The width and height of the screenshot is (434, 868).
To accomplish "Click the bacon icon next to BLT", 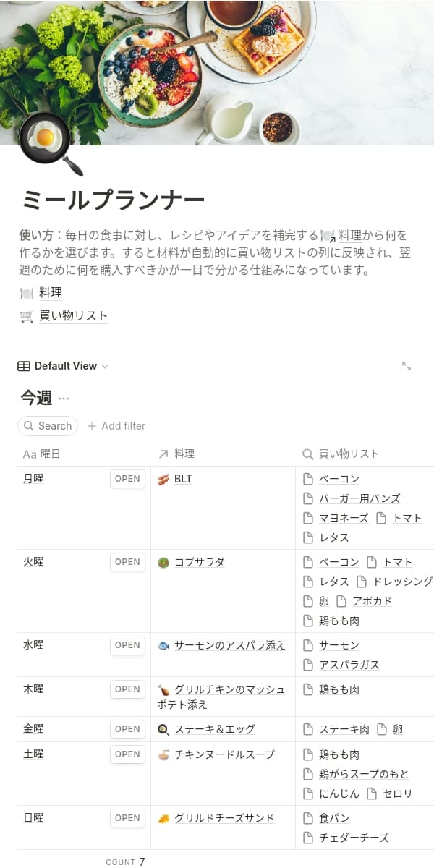I will tap(163, 479).
